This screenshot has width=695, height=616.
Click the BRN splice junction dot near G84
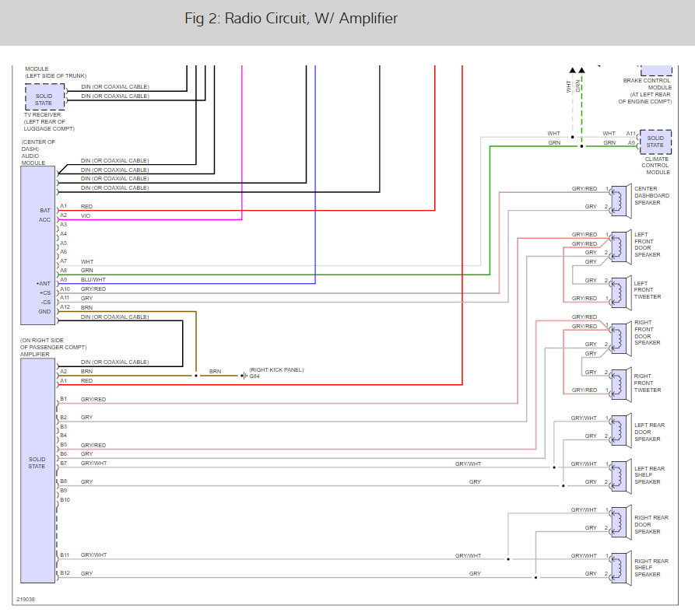pos(196,376)
